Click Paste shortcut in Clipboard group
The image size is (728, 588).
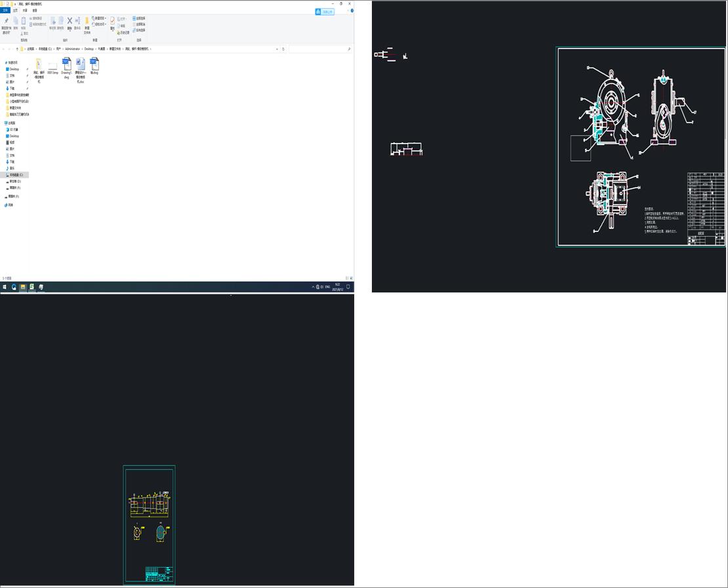(38, 24)
